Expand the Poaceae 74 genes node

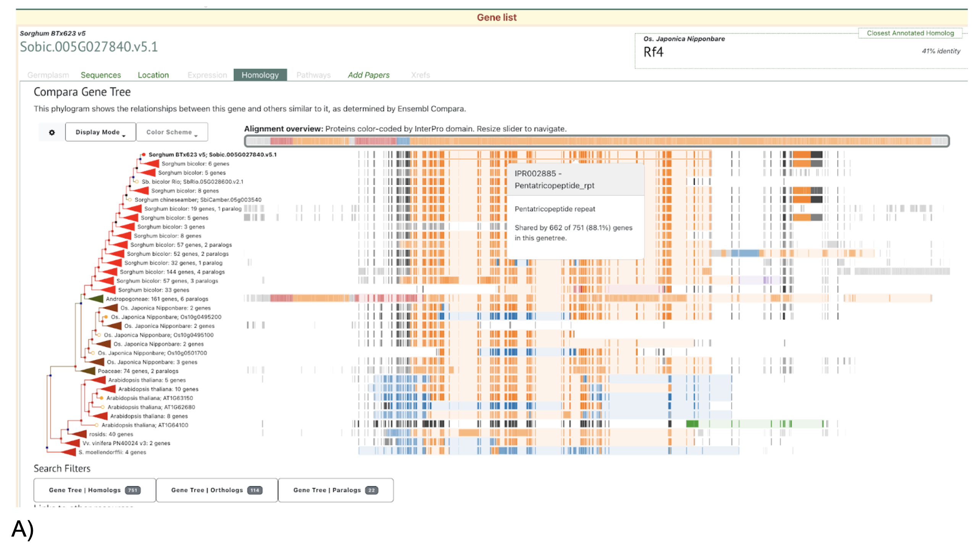tap(88, 371)
